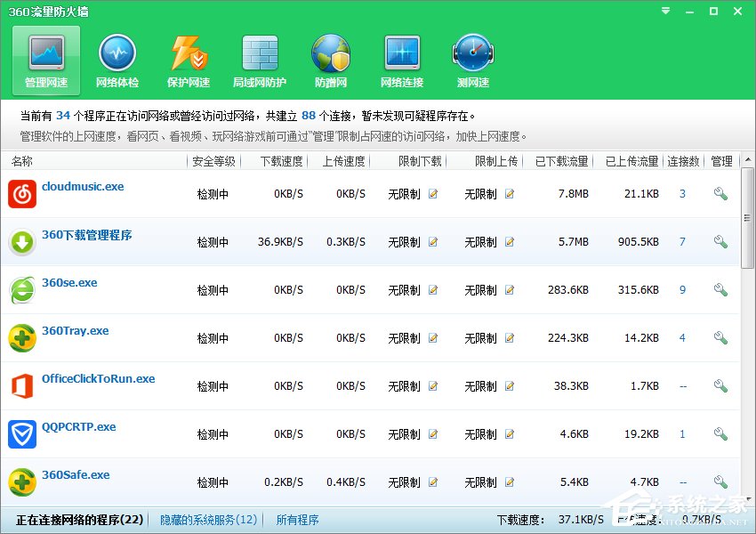Select the 360Tray.exe program entry

75,330
